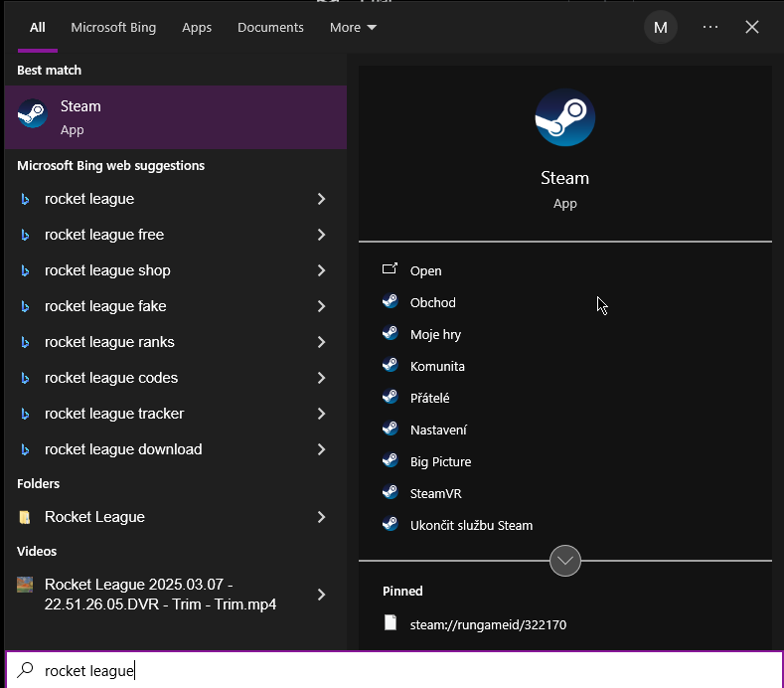Click the Steam icon beside Obchod

[390, 301]
